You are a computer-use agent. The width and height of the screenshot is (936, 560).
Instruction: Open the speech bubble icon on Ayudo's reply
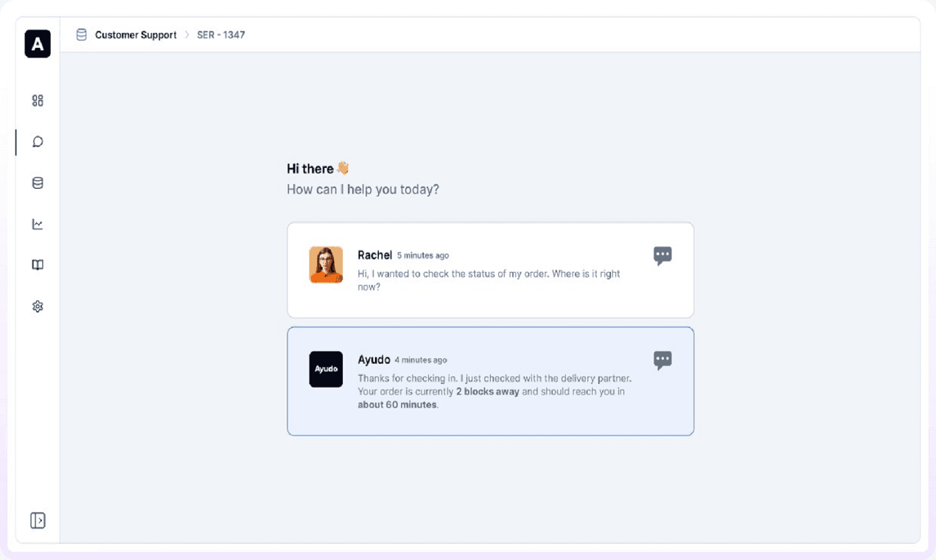tap(663, 360)
